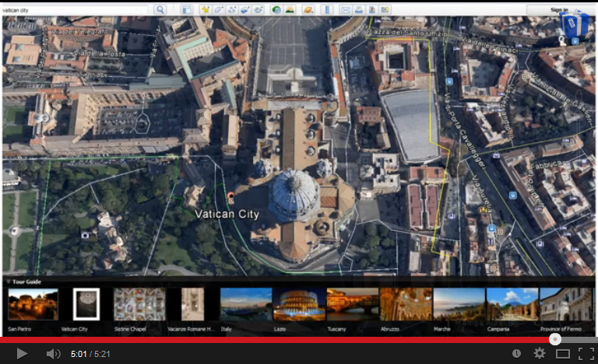Play the video
The width and height of the screenshot is (598, 364).
click(22, 354)
